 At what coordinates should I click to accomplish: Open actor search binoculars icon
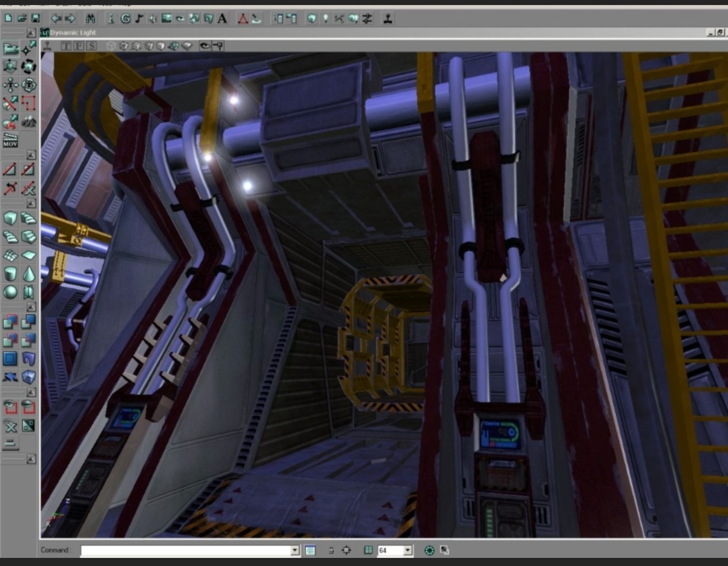(x=91, y=19)
